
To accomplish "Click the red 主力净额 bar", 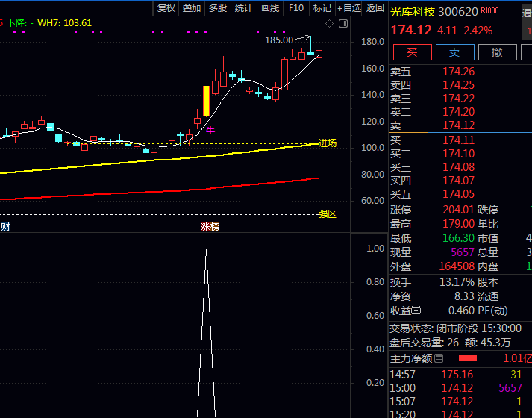I will click(468, 358).
